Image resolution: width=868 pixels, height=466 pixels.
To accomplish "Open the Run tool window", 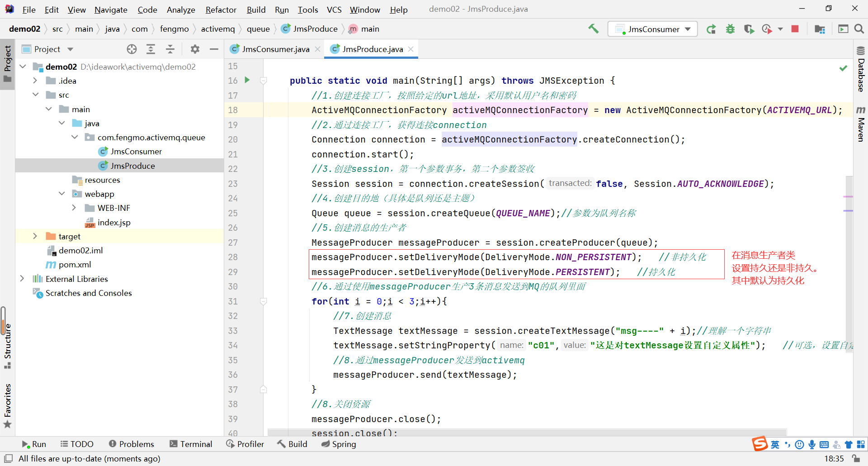I will [34, 444].
